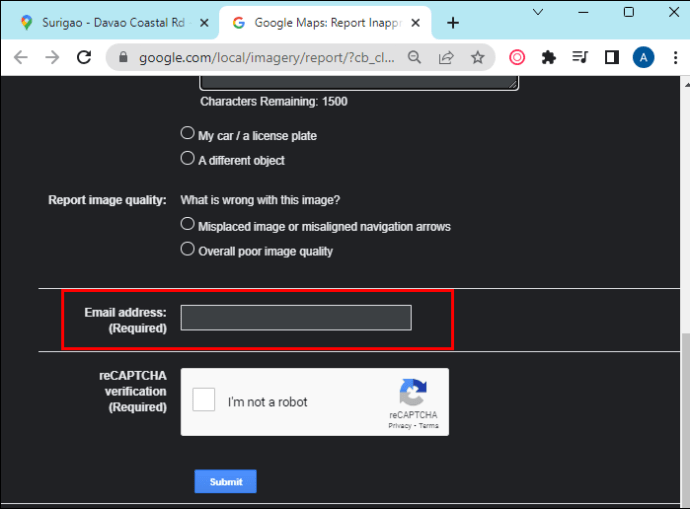Screen dimensions: 690x509
Task: Check the I'm not a robot checkbox
Action: pos(204,399)
